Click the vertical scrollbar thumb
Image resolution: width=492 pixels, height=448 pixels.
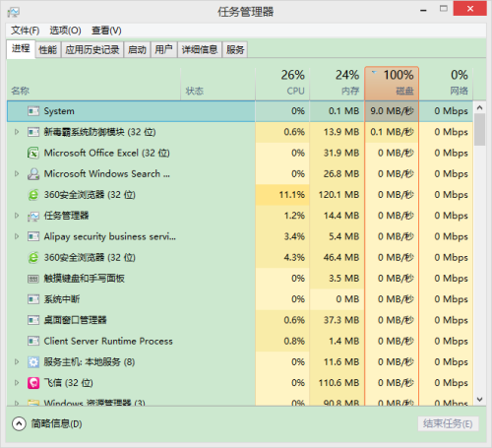click(479, 130)
